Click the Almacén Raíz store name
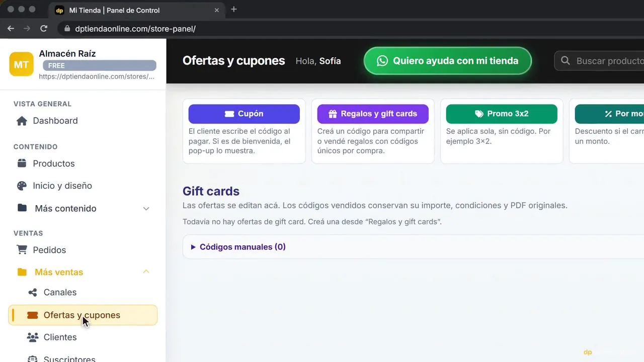This screenshot has width=644, height=362. [67, 54]
